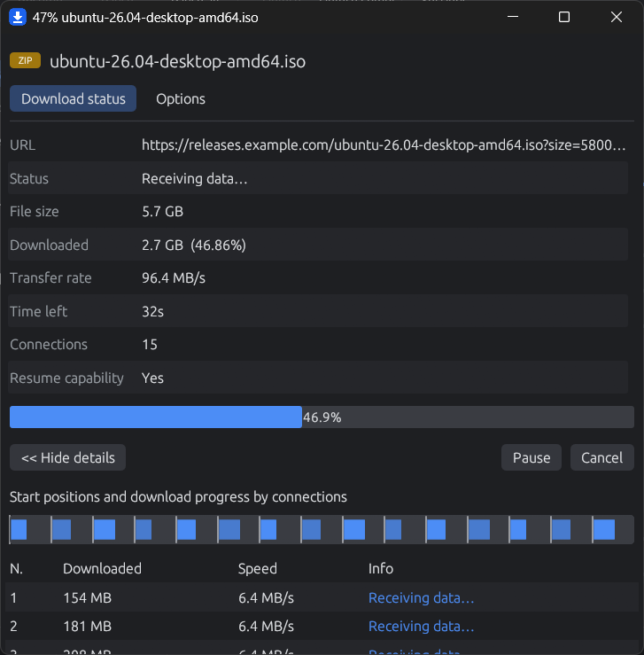The width and height of the screenshot is (644, 655).
Task: Switch to the Options tab
Action: click(x=181, y=99)
